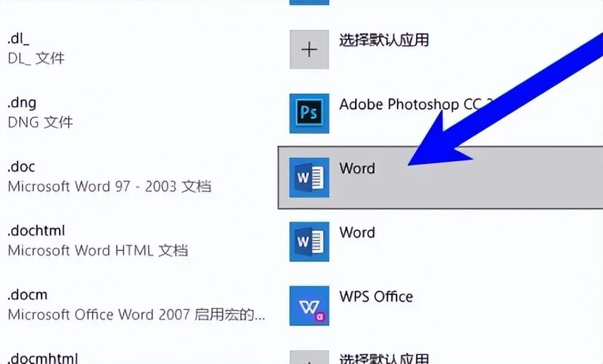Click the .doc file extension text
Viewport: 603px width, 364px height.
tap(21, 167)
